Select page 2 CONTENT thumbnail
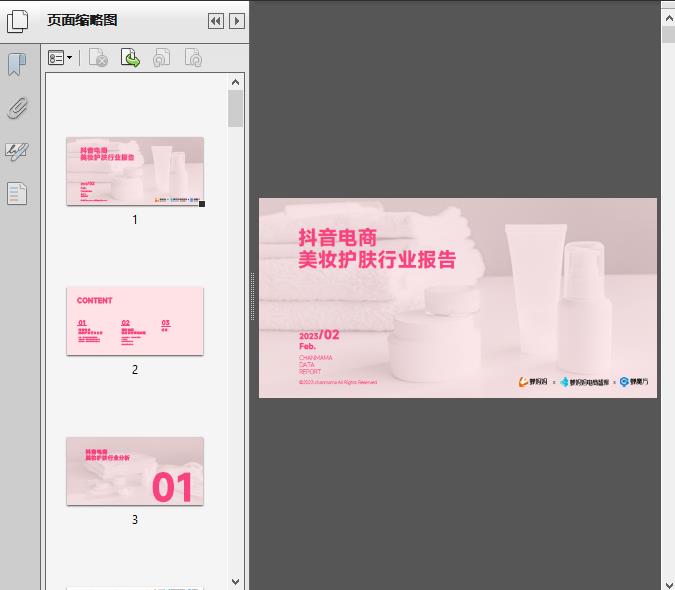Screen dimensions: 675x590 coord(135,321)
